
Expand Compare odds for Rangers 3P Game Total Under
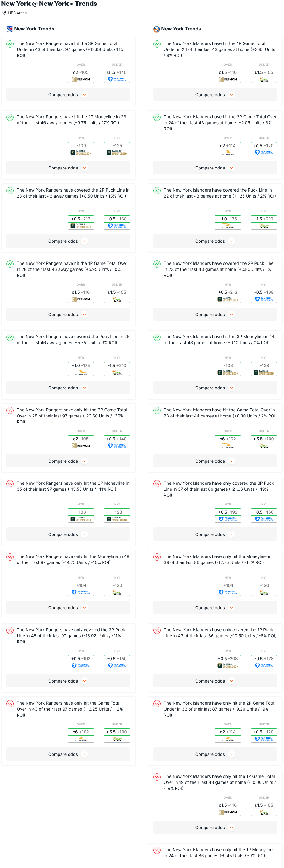click(x=68, y=95)
